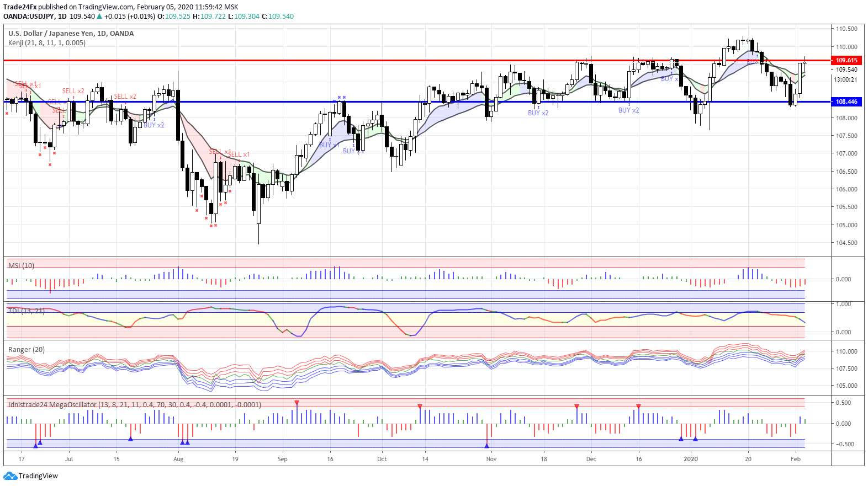
Task: Click the close value C:109.540 in header
Action: [x=278, y=16]
